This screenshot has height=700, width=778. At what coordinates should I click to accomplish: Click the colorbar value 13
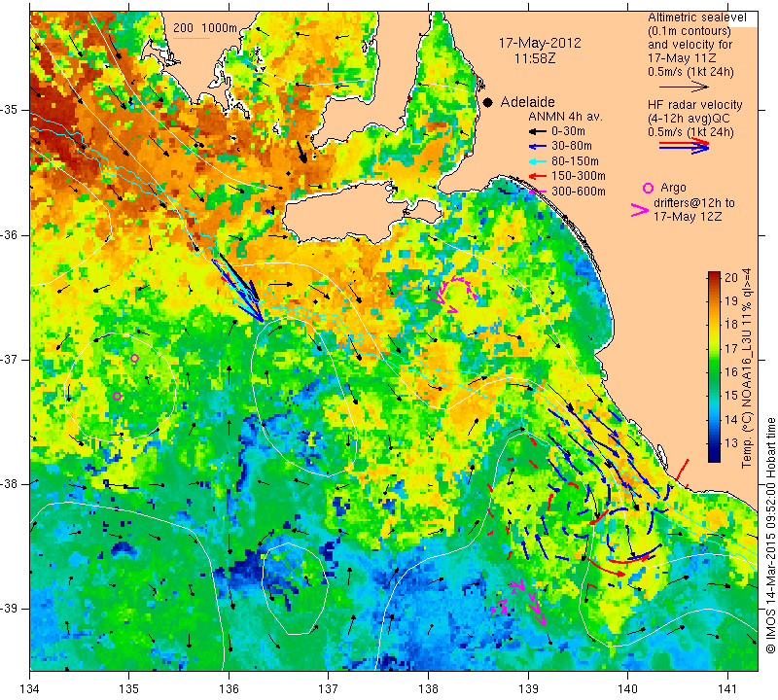pyautogui.click(x=731, y=443)
